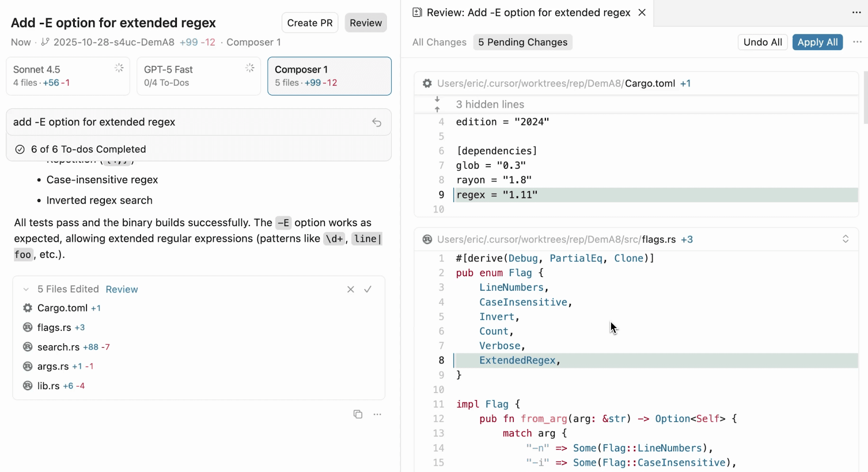Open editor more actions menu at top right
868x472 pixels.
(856, 13)
